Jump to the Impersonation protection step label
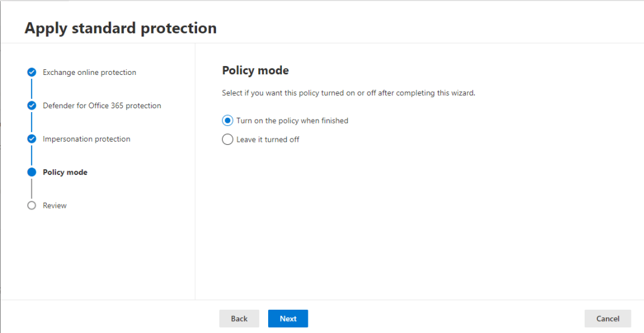The height and width of the screenshot is (333, 644). [x=86, y=139]
